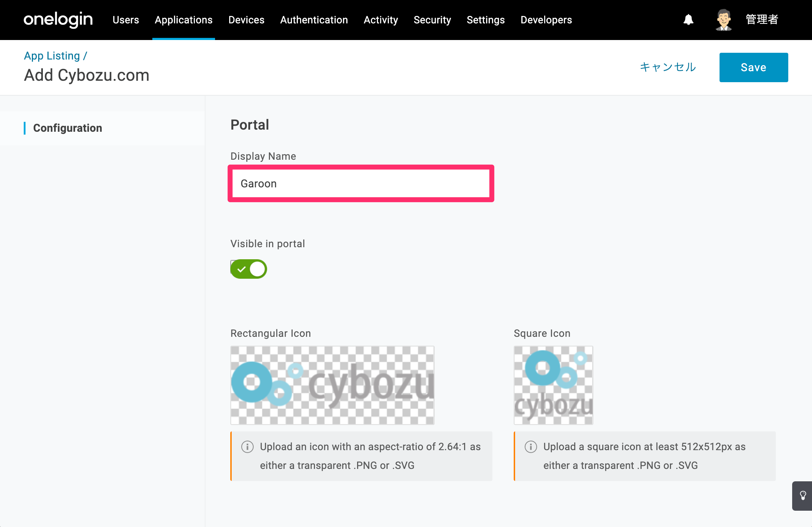The width and height of the screenshot is (812, 527).
Task: Toggle the Visible in portal switch
Action: point(248,269)
